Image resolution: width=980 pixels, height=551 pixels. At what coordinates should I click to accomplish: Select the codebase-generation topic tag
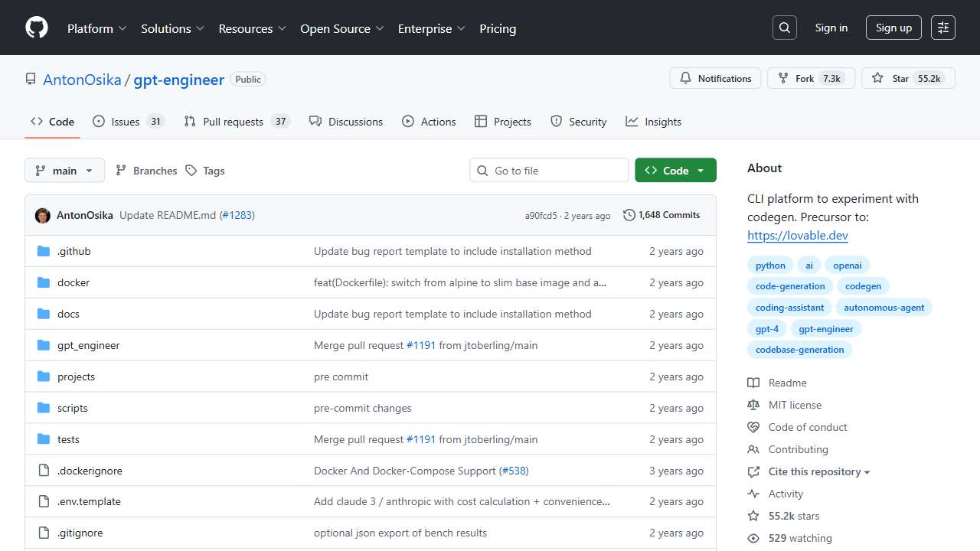(x=799, y=350)
